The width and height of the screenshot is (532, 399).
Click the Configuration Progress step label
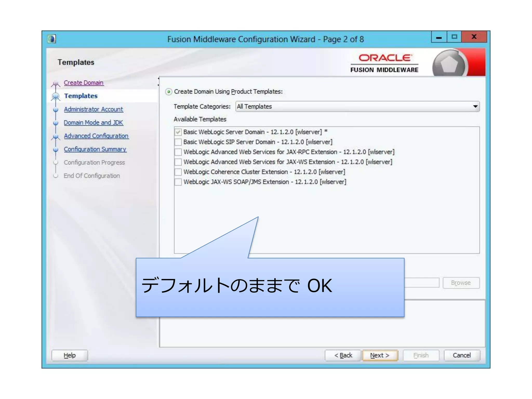click(x=94, y=162)
